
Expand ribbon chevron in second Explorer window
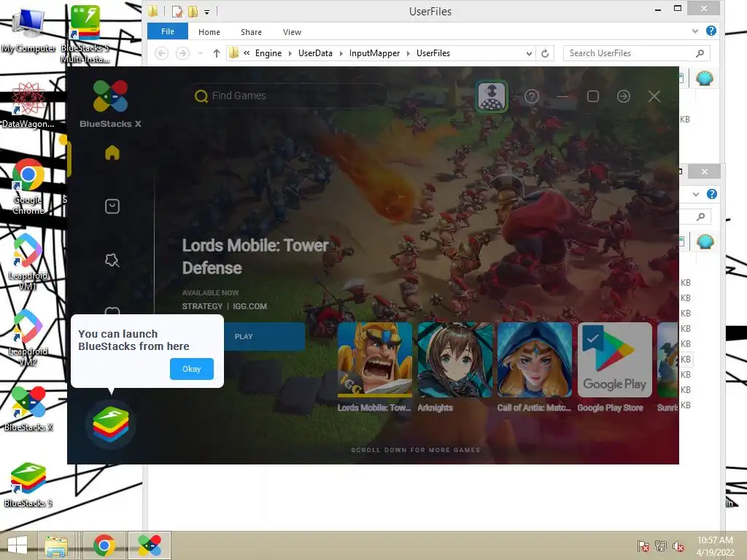tap(696, 194)
